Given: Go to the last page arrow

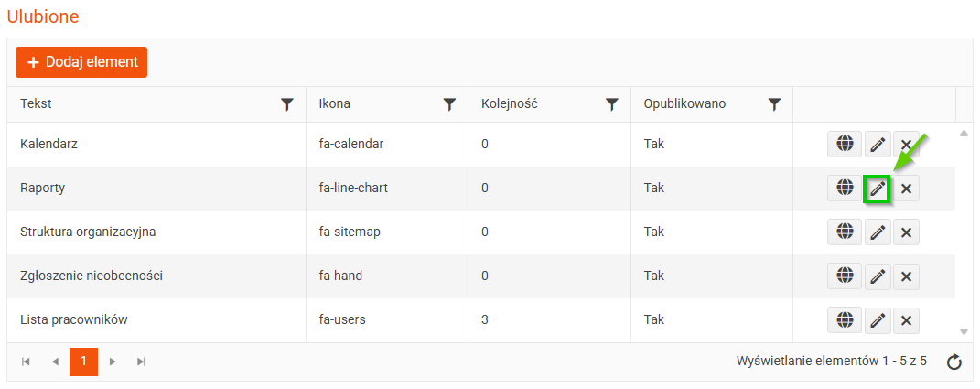Looking at the screenshot, I should pyautogui.click(x=141, y=362).
